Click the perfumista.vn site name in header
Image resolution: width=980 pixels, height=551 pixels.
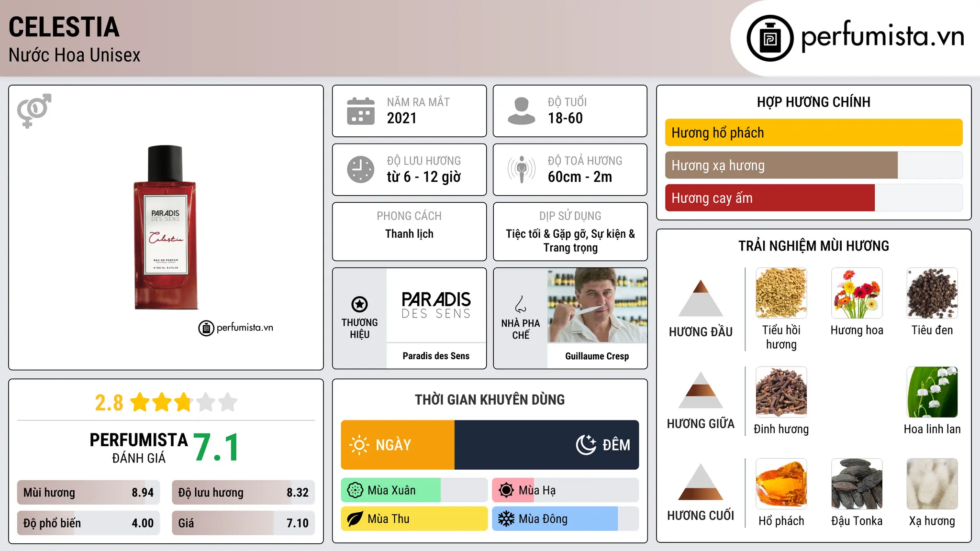pyautogui.click(x=883, y=36)
